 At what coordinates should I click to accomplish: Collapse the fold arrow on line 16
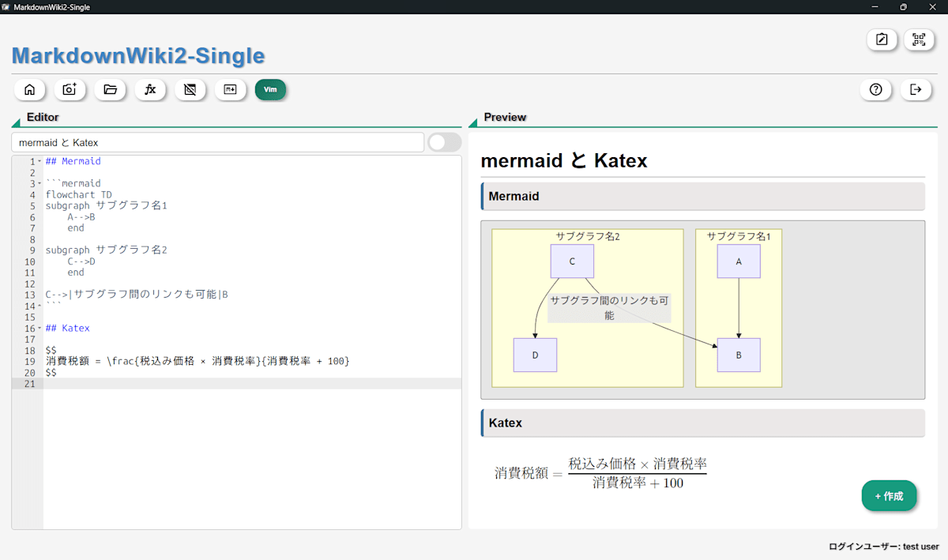coord(39,328)
